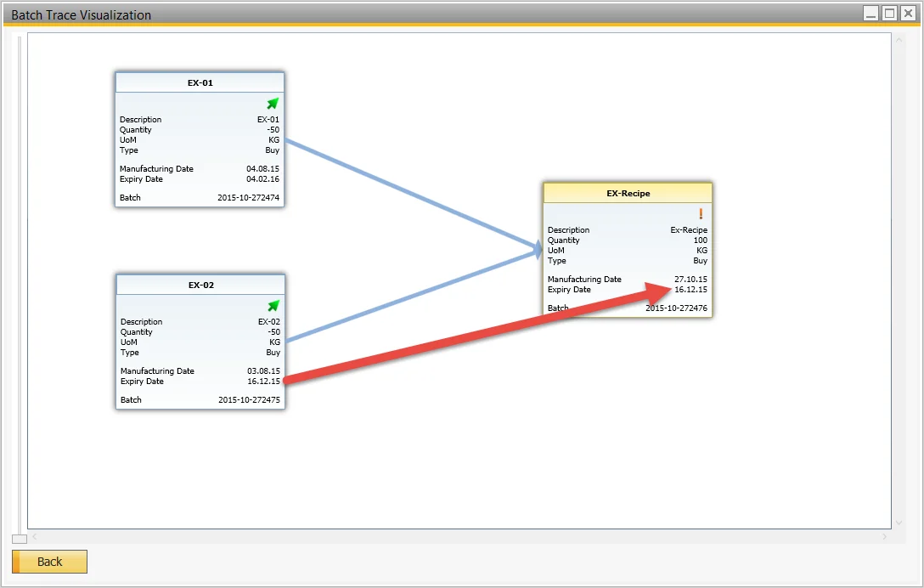Image resolution: width=924 pixels, height=588 pixels.
Task: Click EX-01 manufacturing date 04.08.15
Action: [x=262, y=169]
